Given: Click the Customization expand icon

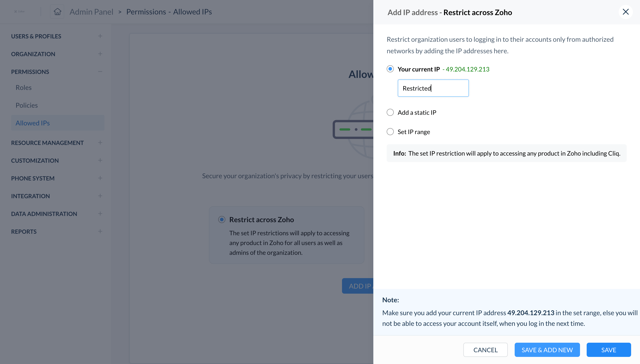Looking at the screenshot, I should coord(100,160).
